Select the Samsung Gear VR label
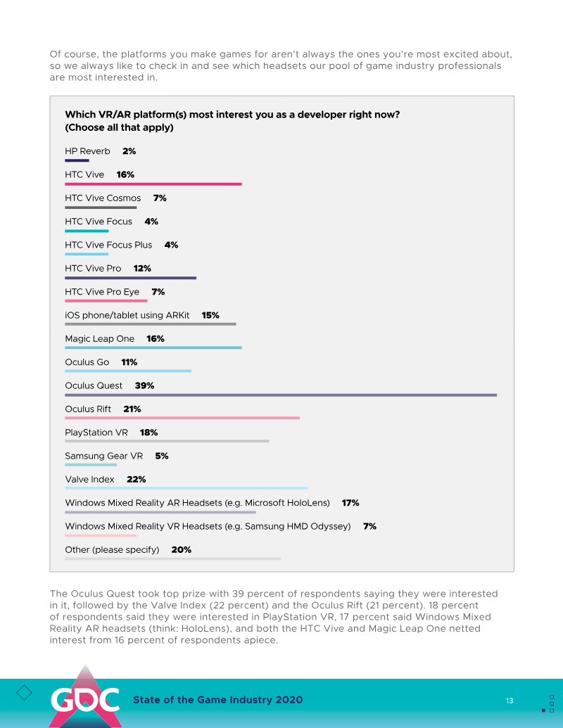563x728 pixels. (x=103, y=456)
